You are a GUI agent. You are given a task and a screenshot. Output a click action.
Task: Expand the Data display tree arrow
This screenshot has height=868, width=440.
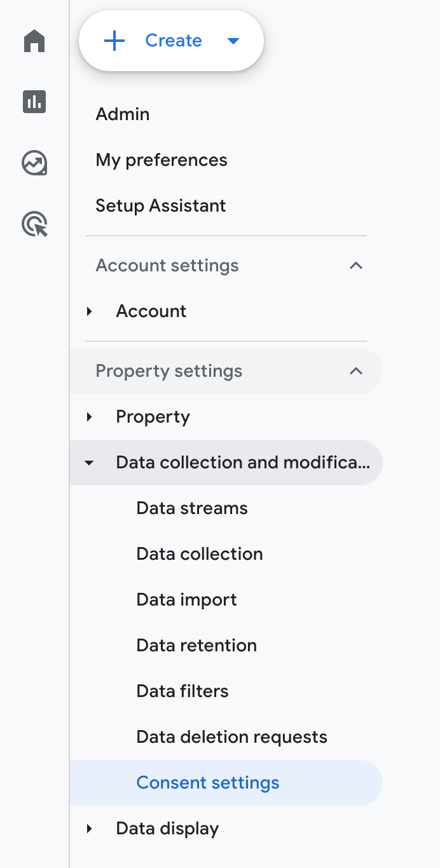point(90,829)
